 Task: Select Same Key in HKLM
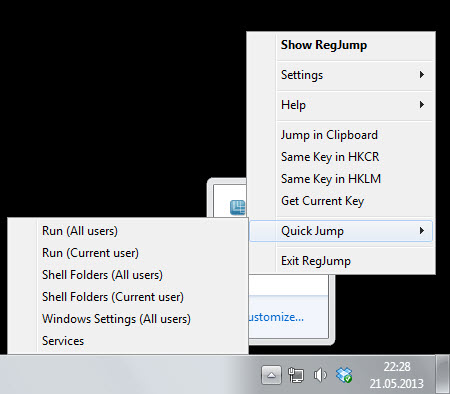[341, 179]
